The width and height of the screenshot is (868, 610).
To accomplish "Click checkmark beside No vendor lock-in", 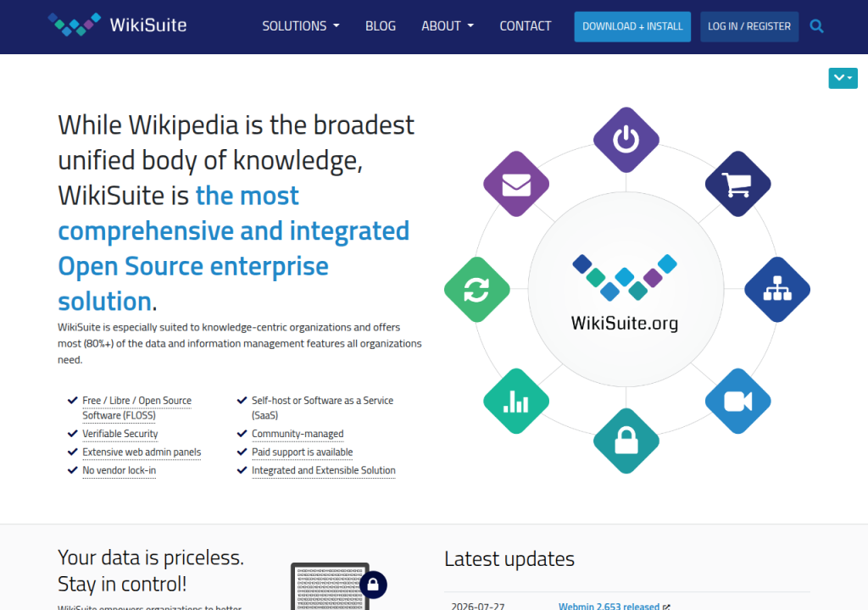I will (x=72, y=470).
